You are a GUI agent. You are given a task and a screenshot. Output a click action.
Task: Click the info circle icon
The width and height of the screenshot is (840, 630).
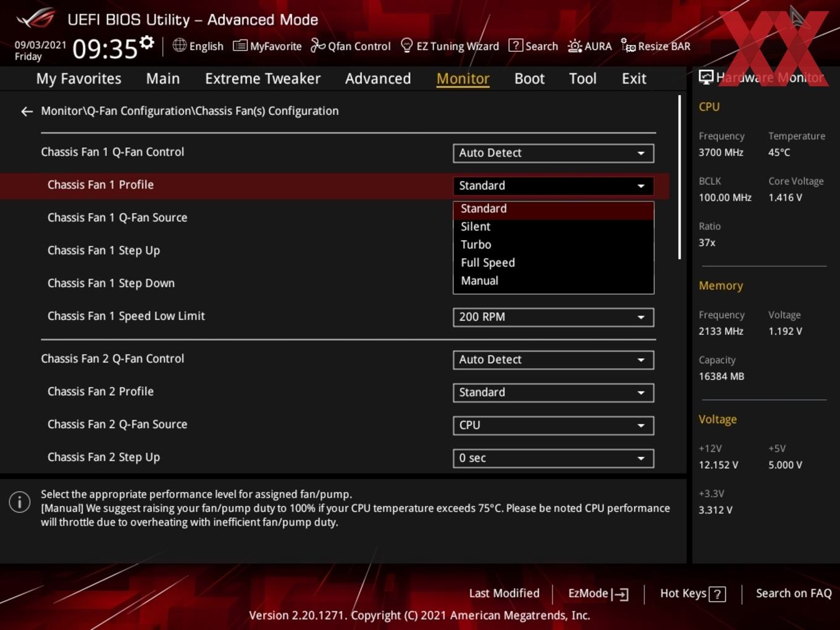pos(20,502)
